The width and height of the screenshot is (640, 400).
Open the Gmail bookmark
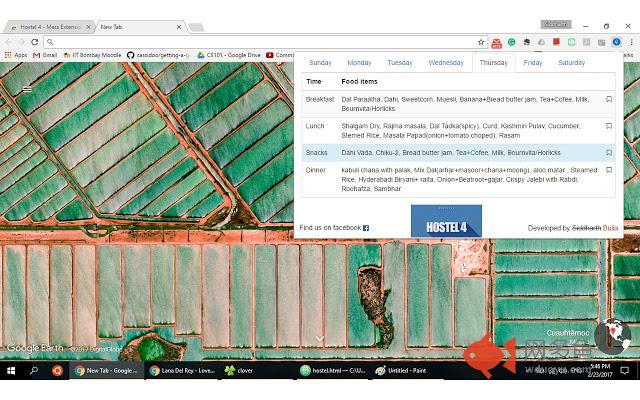pyautogui.click(x=45, y=55)
